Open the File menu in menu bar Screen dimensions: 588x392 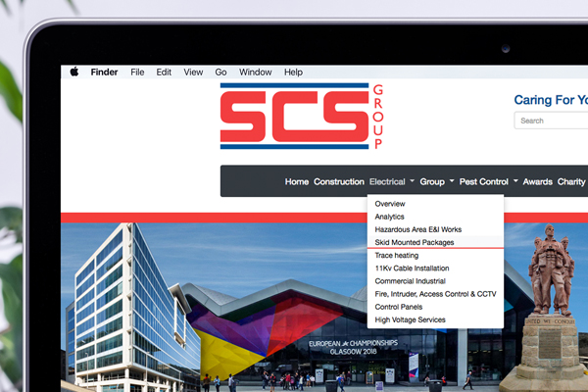tap(137, 72)
